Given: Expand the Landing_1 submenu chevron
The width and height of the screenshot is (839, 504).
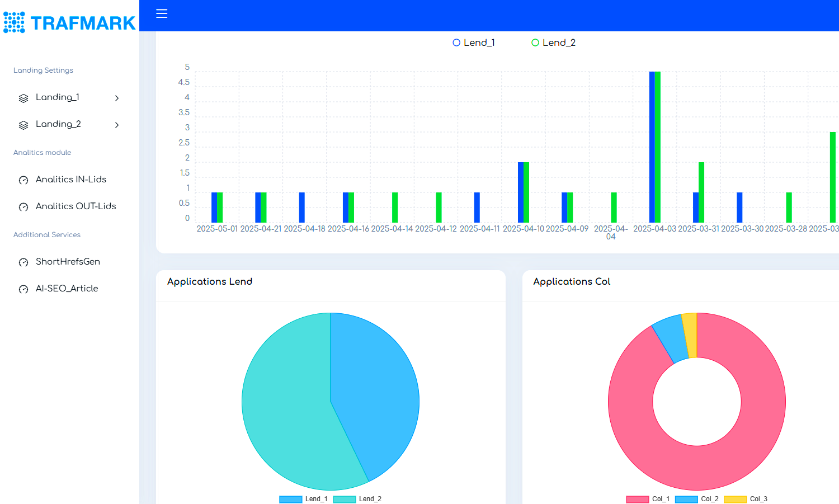Looking at the screenshot, I should tap(117, 98).
